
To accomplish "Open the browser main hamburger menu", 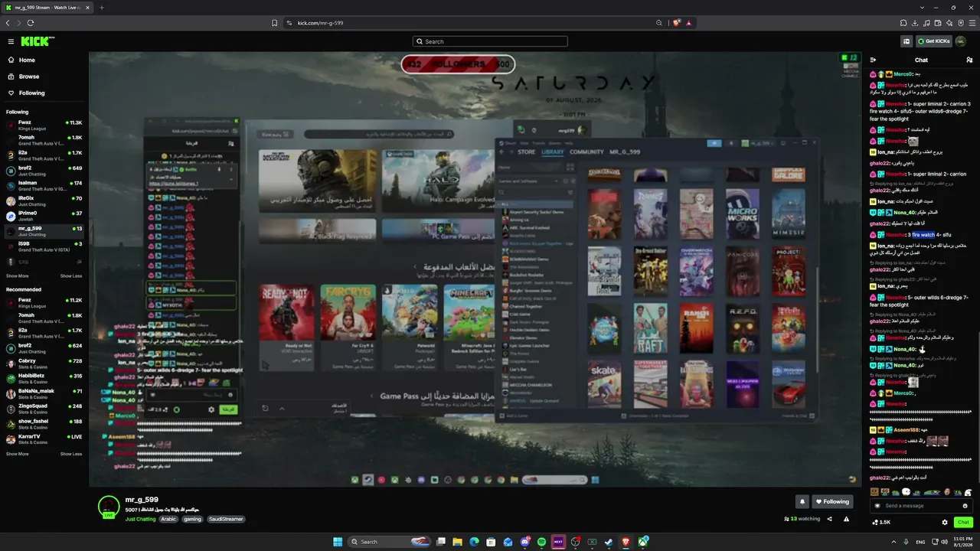I will click(972, 23).
